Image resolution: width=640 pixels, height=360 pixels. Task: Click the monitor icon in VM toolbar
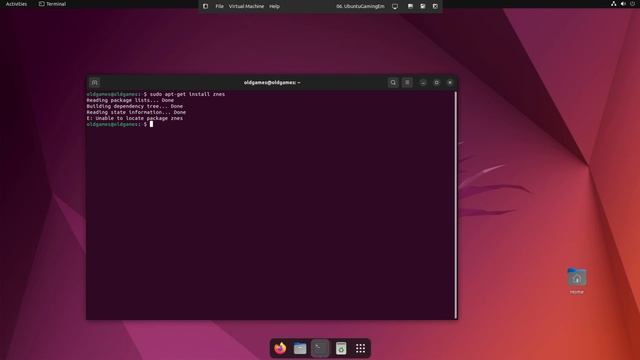[x=395, y=6]
